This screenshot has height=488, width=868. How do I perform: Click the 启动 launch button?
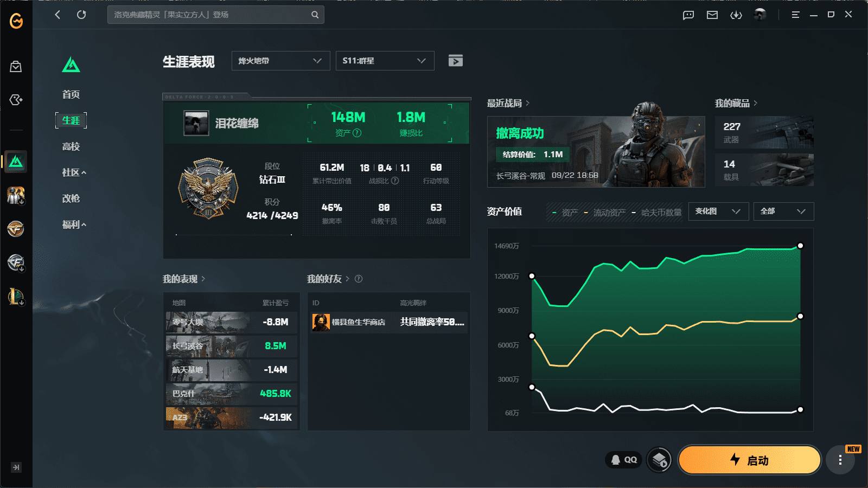pos(750,460)
